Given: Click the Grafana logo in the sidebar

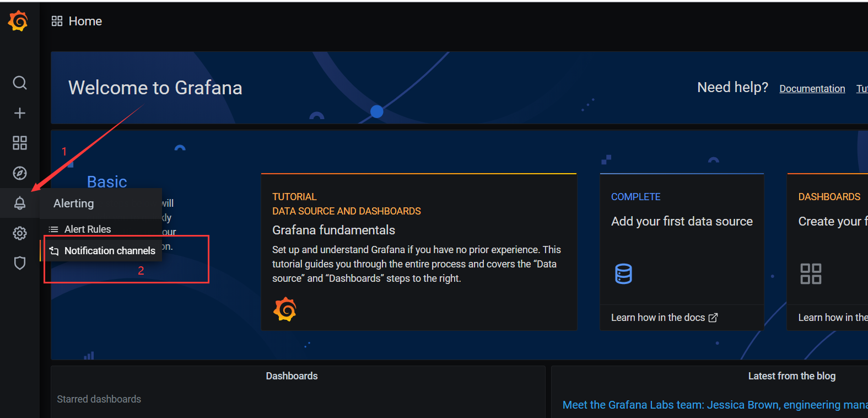Looking at the screenshot, I should [18, 21].
